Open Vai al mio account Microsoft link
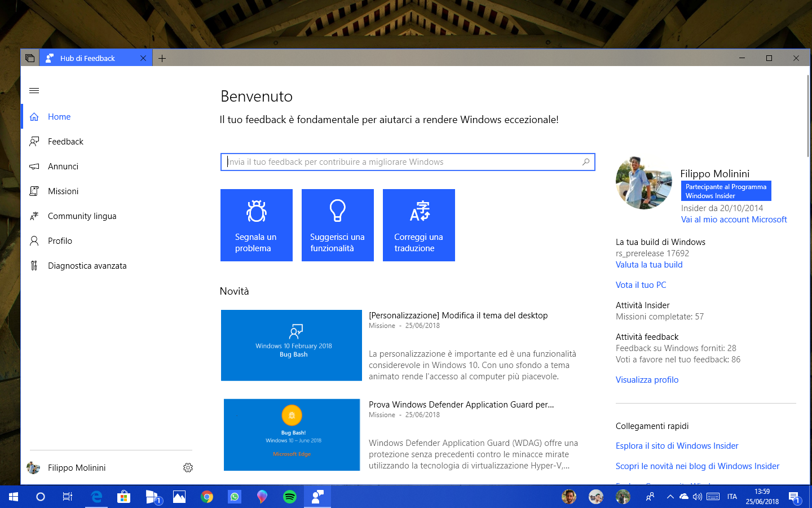Image resolution: width=812 pixels, height=508 pixels. (x=734, y=220)
